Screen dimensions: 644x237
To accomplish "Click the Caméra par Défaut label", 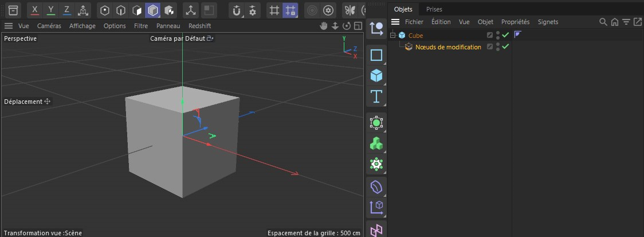I will [178, 38].
